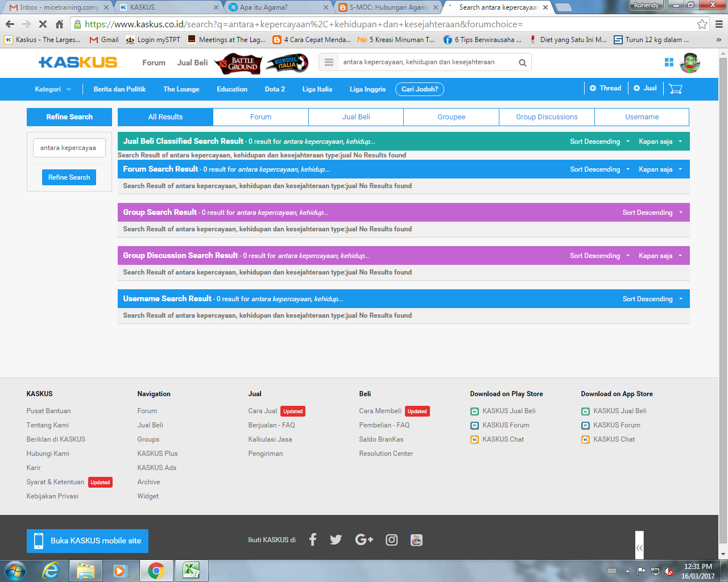Screen dimensions: 728x582
Task: Open Sort Descending in Group Discussion results
Action: (x=599, y=256)
